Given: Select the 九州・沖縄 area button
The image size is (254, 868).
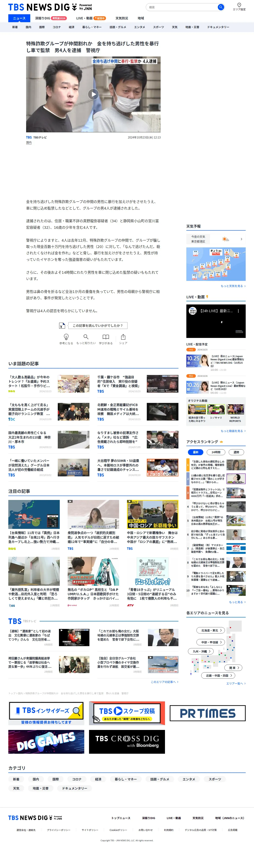Looking at the screenshot, I should [201, 651].
